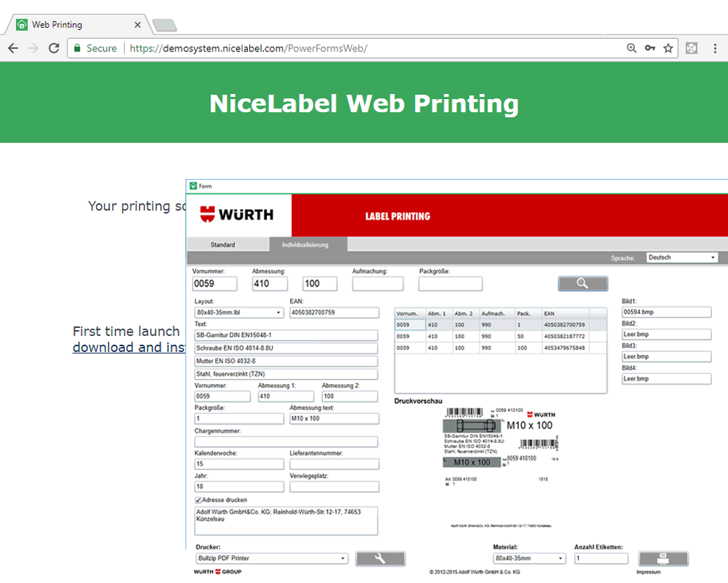728x583 pixels.
Task: Select table row with EAN 4050382187772
Action: pos(501,337)
